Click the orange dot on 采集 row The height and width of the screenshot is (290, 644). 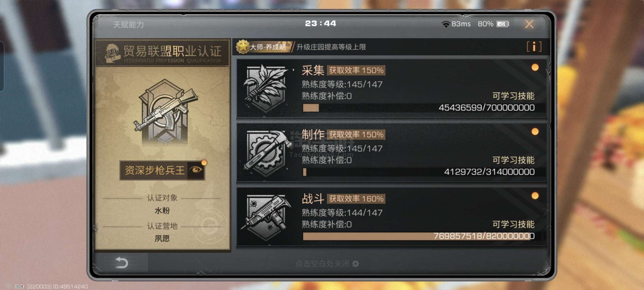point(535,67)
